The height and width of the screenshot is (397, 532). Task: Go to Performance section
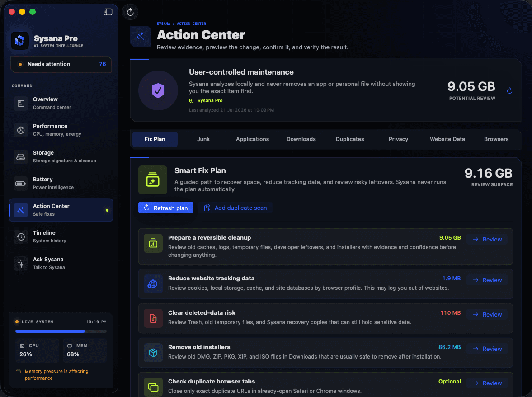click(61, 130)
